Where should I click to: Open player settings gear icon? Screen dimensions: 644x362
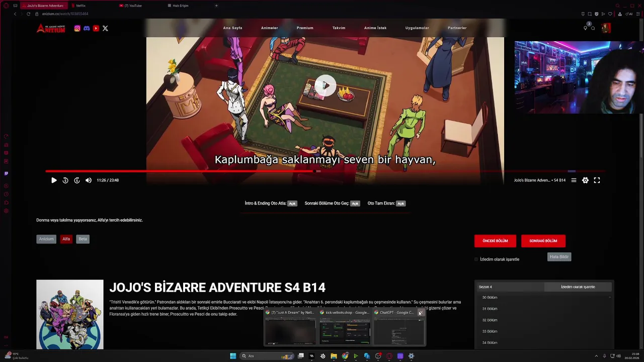pos(585,180)
